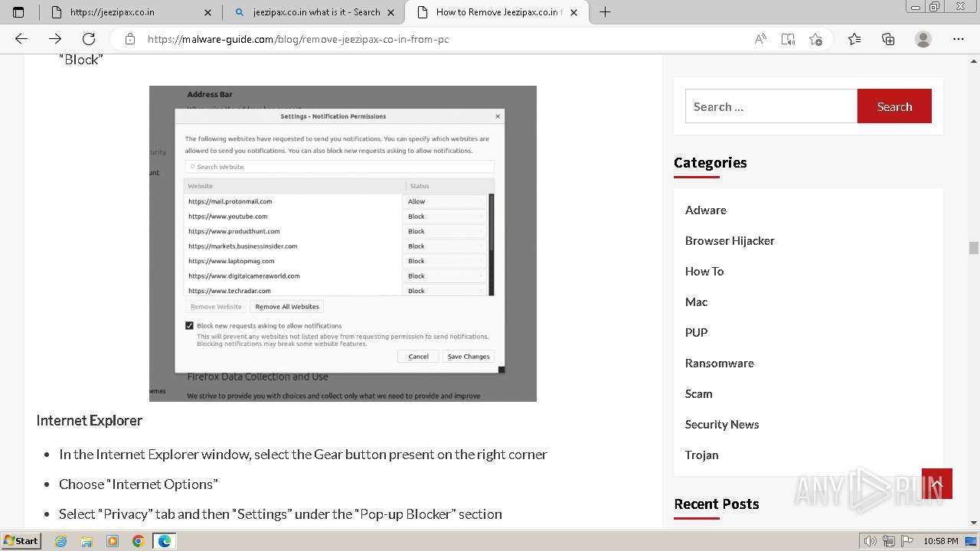
Task: Open the Windows Start menu
Action: click(21, 540)
